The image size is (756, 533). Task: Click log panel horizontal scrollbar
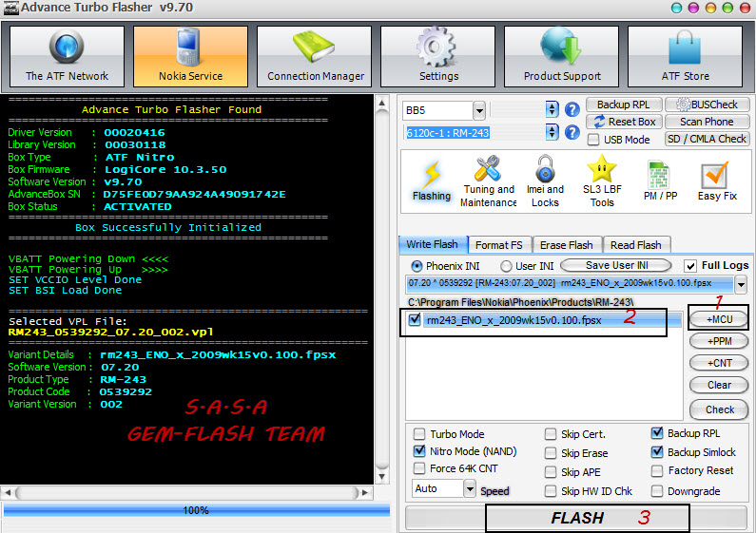coord(187,492)
